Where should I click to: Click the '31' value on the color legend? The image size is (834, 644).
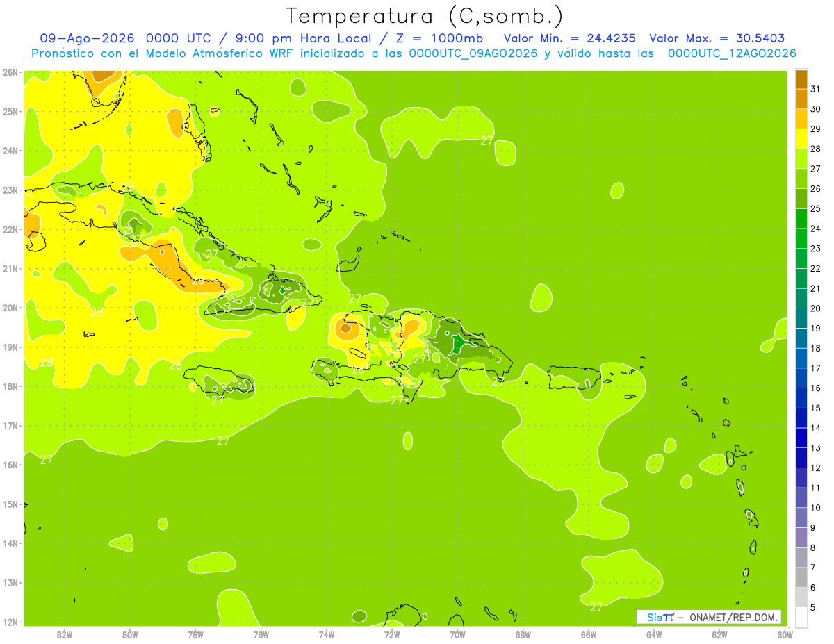click(x=815, y=89)
